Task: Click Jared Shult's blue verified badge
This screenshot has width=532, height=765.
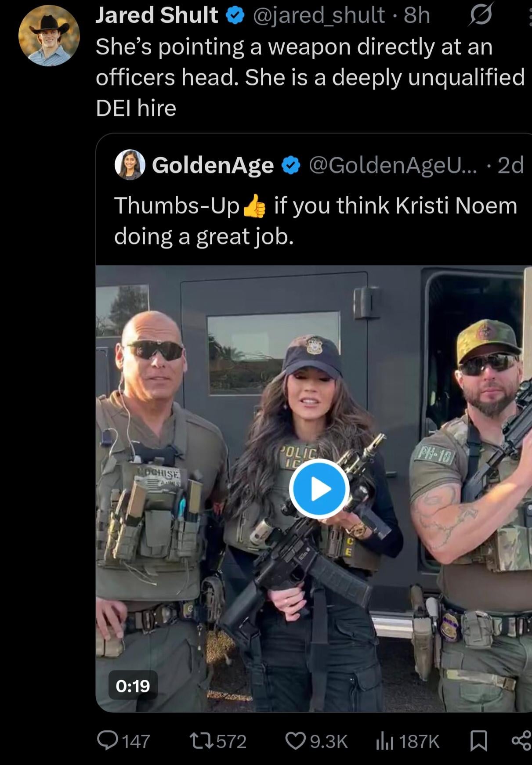Action: (x=235, y=16)
